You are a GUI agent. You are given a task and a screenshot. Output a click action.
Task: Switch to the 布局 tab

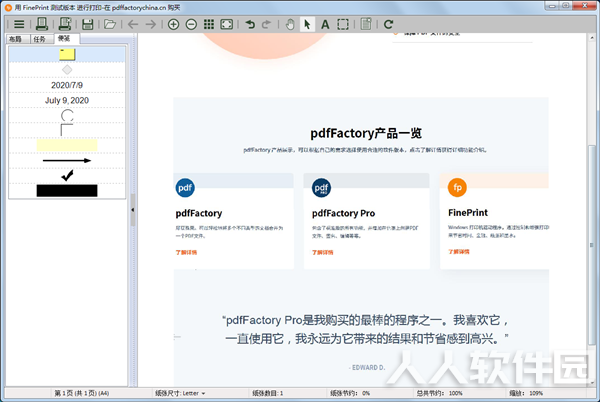pos(16,39)
